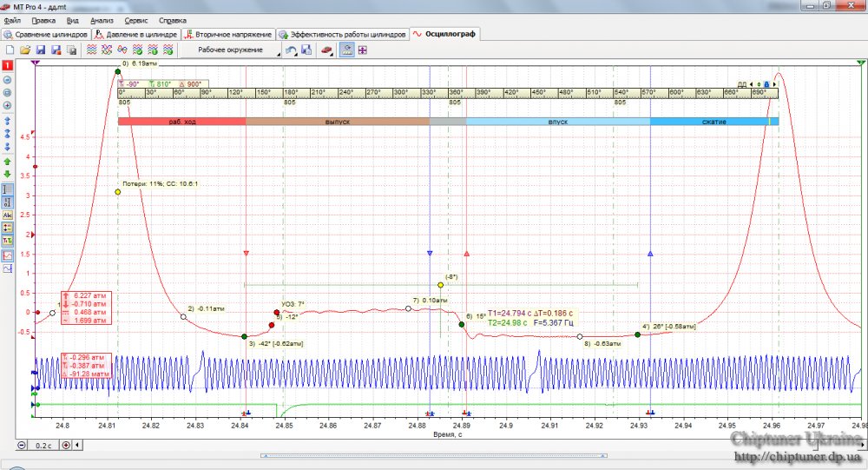The width and height of the screenshot is (868, 470).
Task: Click the save-all multiple disks icon
Action: click(71, 50)
